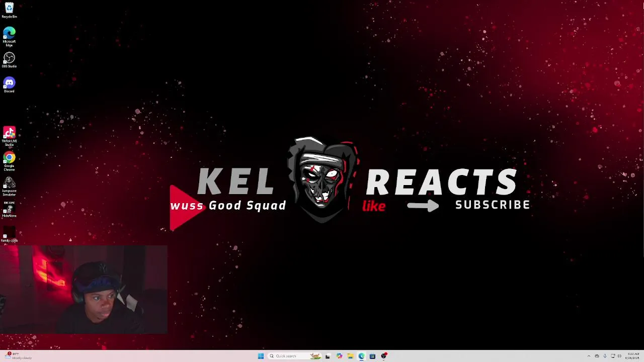Click the Quick search taskbar box

tap(294, 356)
